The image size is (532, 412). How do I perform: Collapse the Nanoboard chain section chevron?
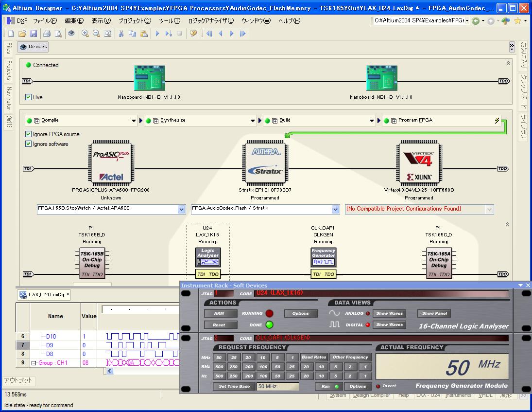[508, 63]
